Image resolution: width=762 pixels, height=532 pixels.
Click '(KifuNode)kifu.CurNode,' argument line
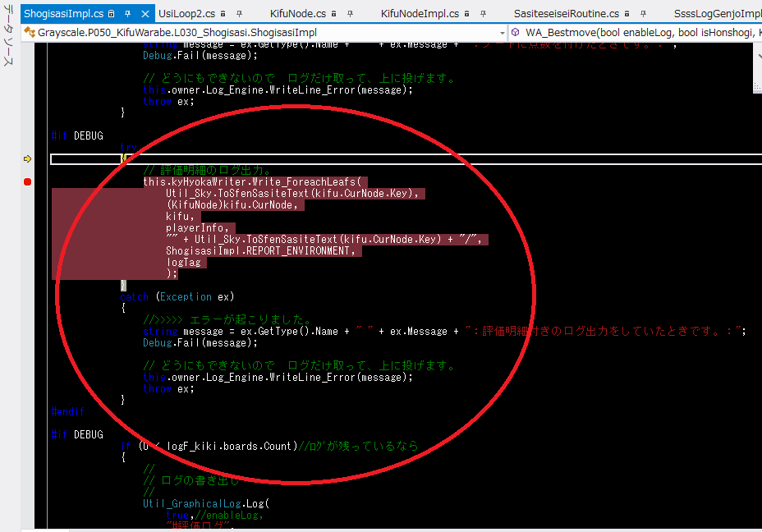[232, 204]
